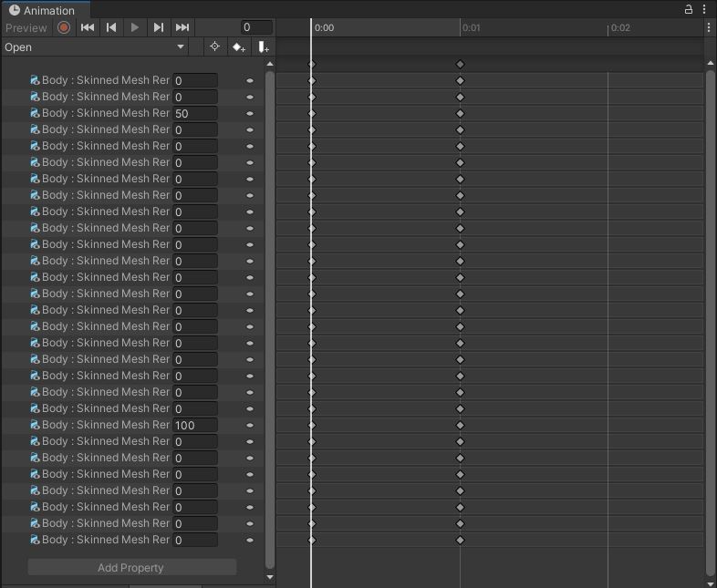Toggle the Animation window lock icon

[689, 9]
